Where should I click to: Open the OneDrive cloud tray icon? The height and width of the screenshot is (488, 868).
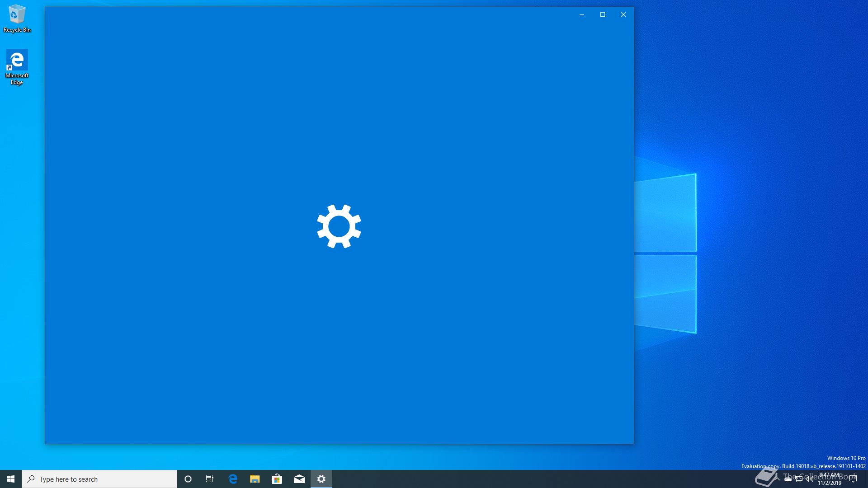click(x=788, y=479)
